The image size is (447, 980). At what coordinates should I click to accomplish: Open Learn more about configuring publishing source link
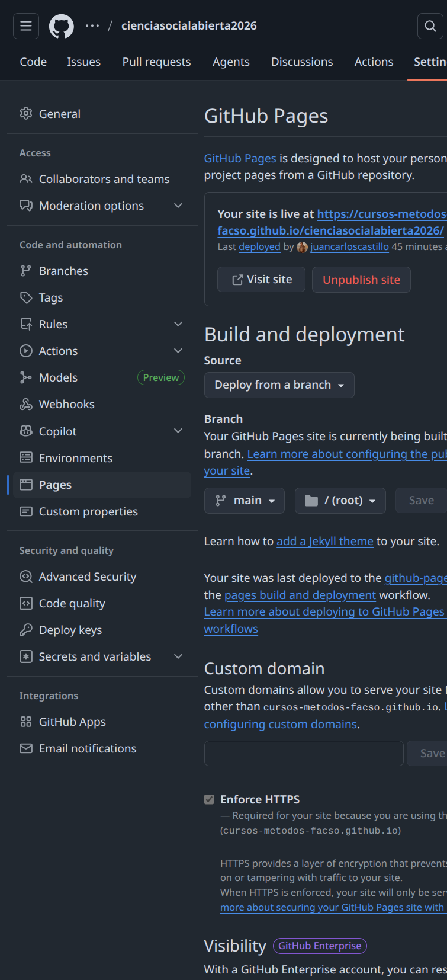click(x=347, y=454)
